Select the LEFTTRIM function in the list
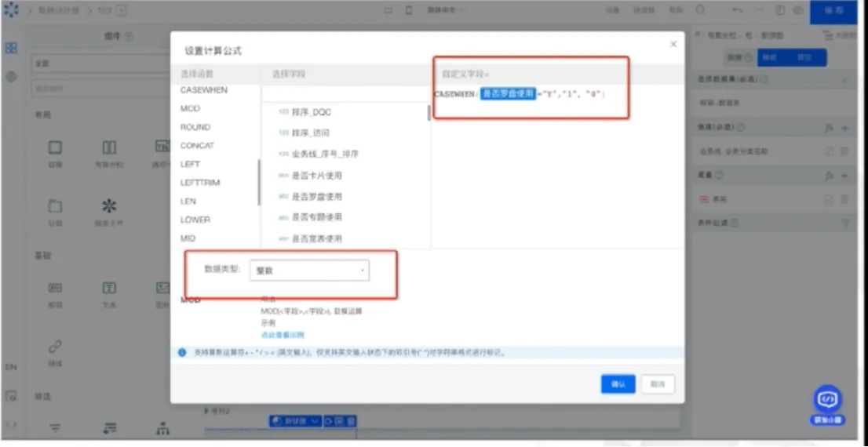 tap(200, 183)
